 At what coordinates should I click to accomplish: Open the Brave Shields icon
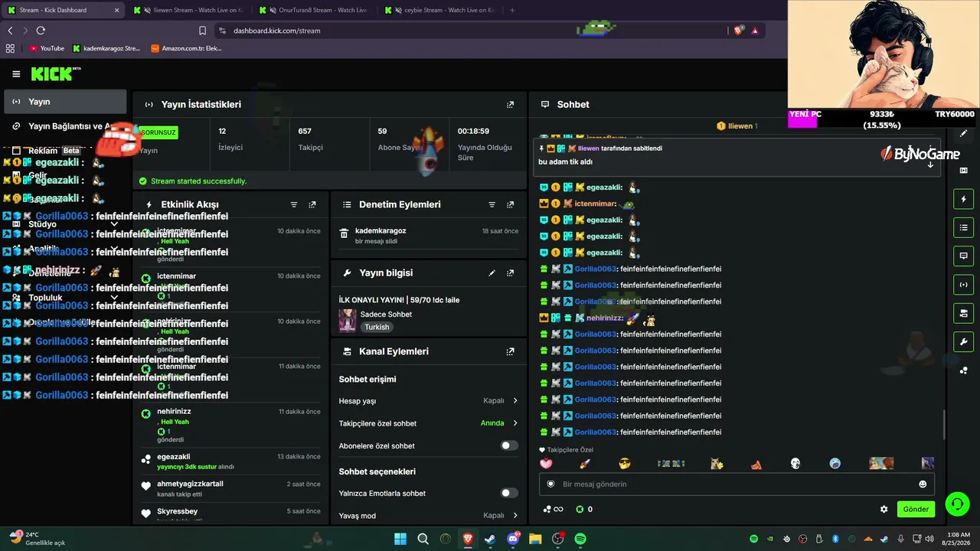tap(739, 31)
